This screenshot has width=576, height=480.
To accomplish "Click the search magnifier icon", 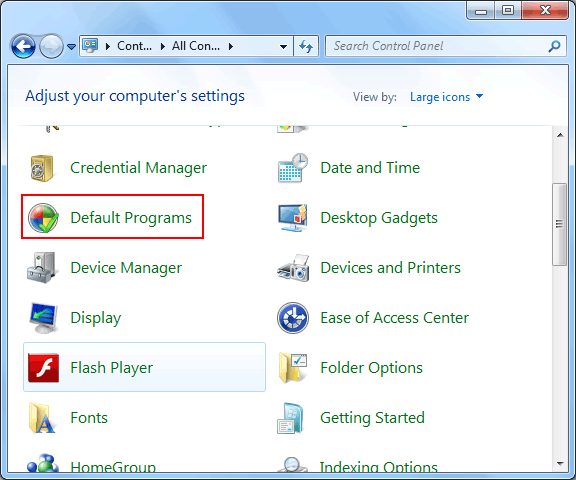I will coord(554,46).
